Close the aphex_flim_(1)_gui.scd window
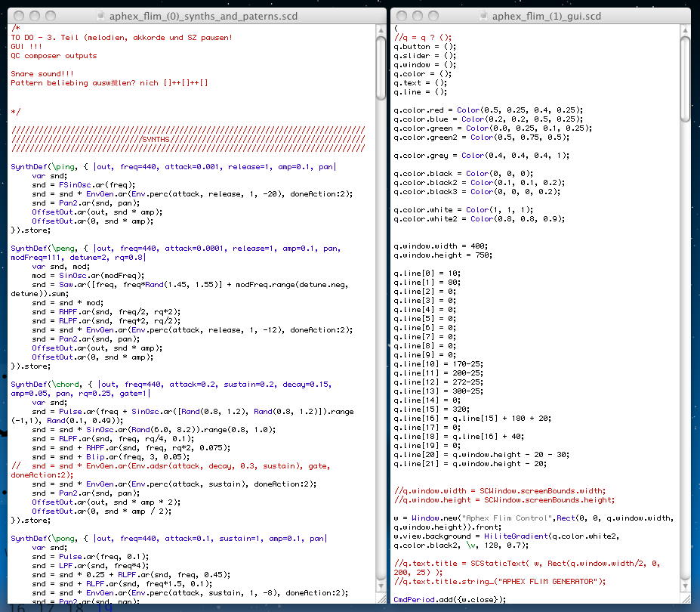The height and width of the screenshot is (612, 700). click(401, 16)
